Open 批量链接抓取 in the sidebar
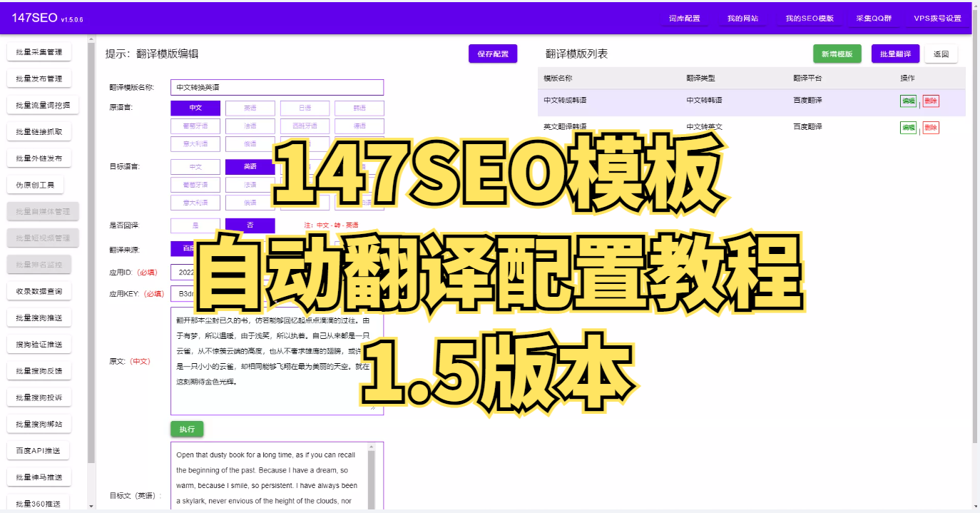 (x=39, y=132)
